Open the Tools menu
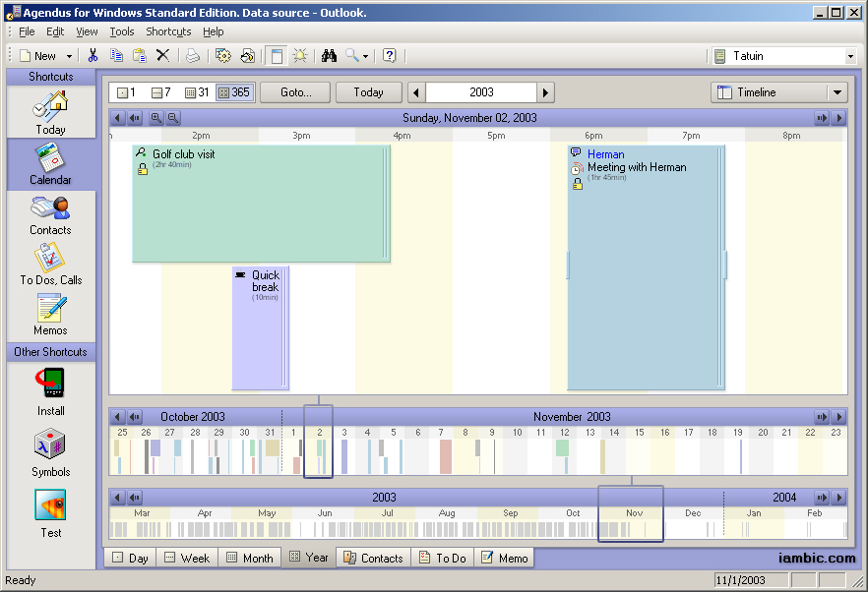 (122, 31)
